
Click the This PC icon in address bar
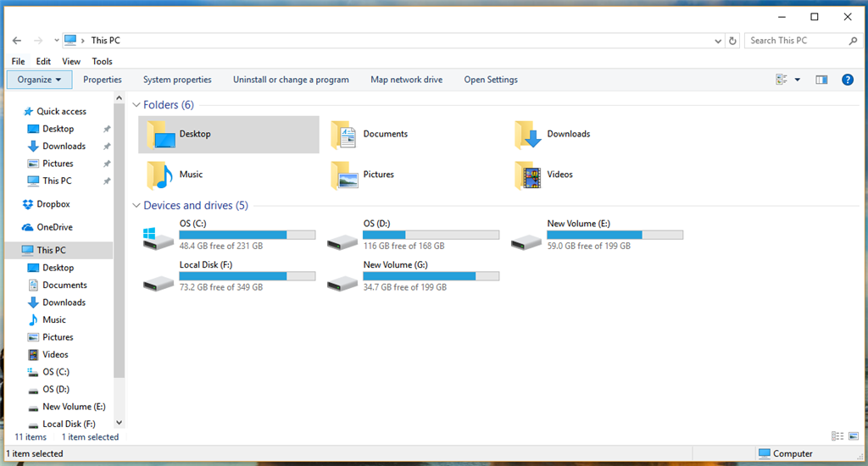pyautogui.click(x=70, y=40)
